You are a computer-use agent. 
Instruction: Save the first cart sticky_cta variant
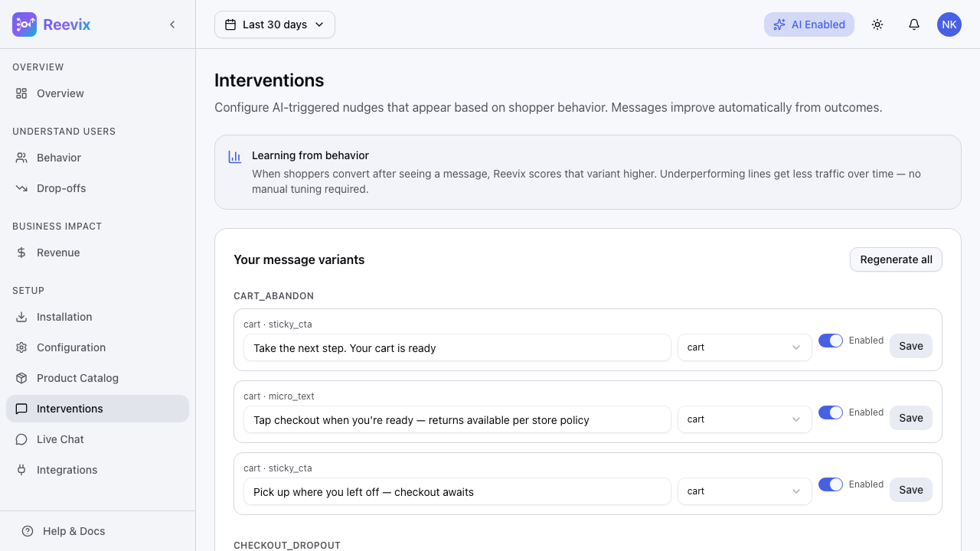click(x=910, y=346)
